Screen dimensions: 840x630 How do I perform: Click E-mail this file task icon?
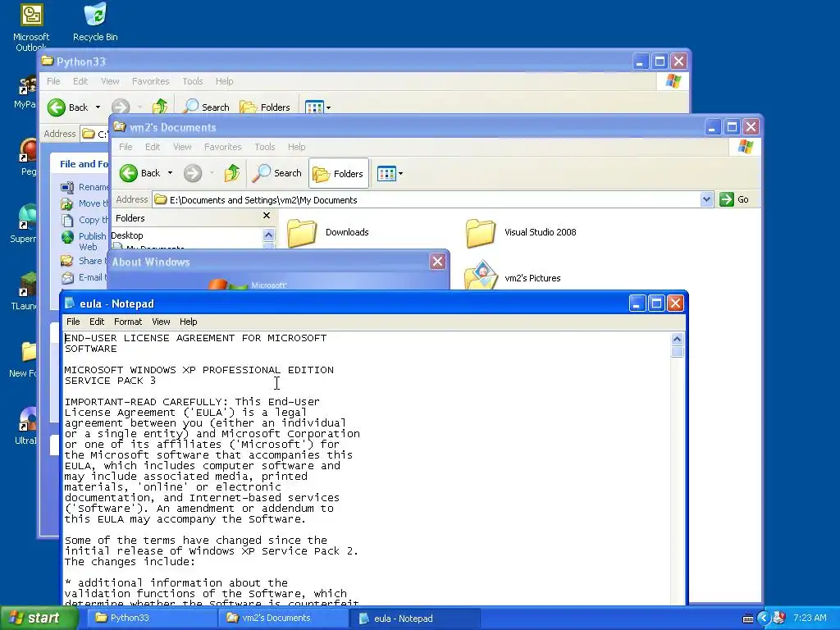point(67,277)
